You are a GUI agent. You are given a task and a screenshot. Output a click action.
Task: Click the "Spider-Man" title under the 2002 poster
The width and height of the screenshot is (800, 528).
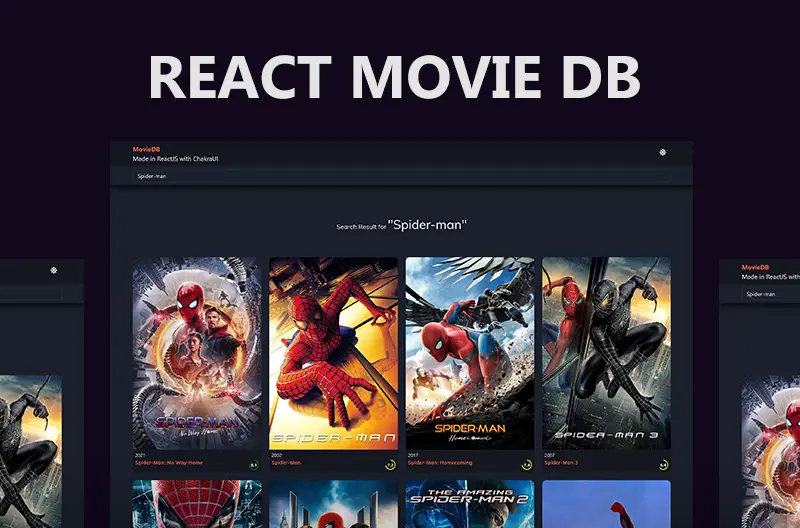[286, 463]
